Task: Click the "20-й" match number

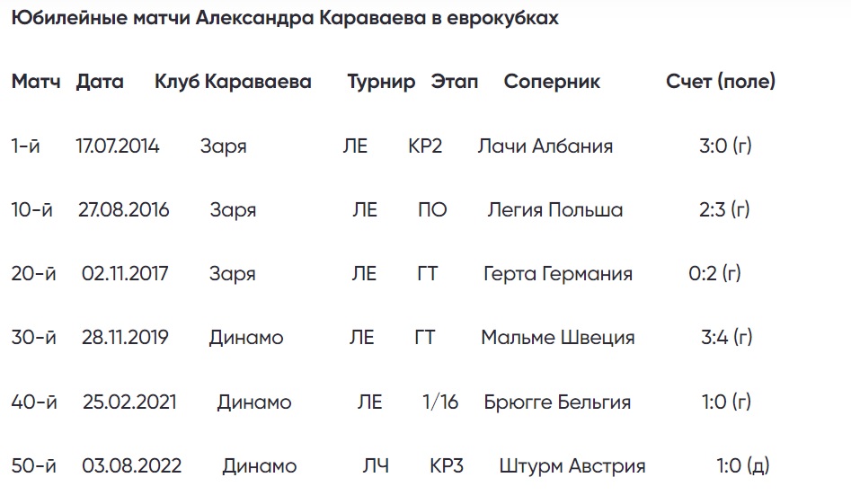Action: (x=33, y=274)
